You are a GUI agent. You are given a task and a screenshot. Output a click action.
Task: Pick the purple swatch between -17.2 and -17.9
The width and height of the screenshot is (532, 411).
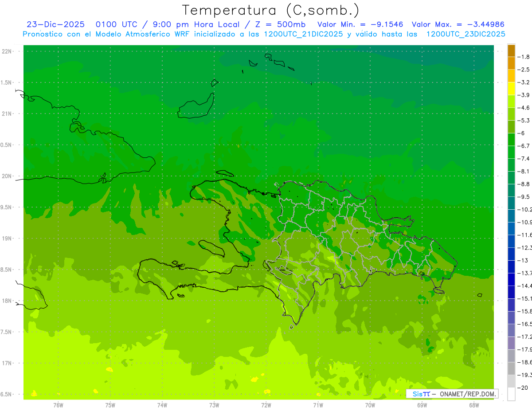(511, 343)
